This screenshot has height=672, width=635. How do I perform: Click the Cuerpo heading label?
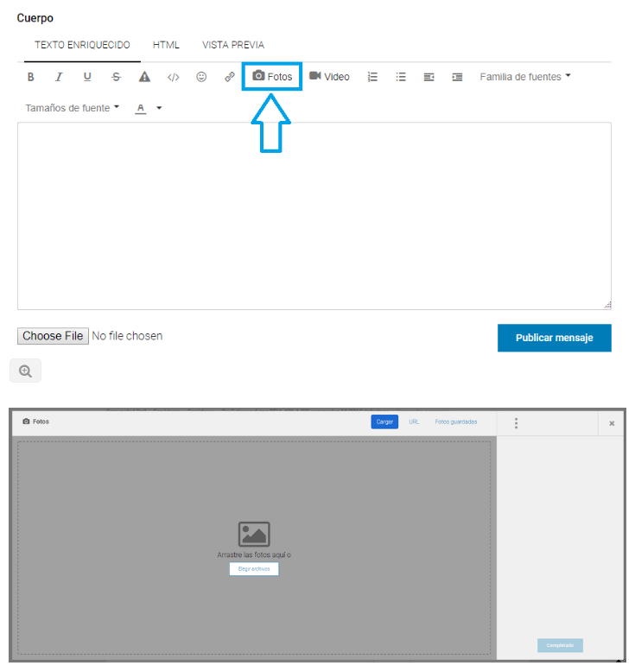tap(35, 18)
